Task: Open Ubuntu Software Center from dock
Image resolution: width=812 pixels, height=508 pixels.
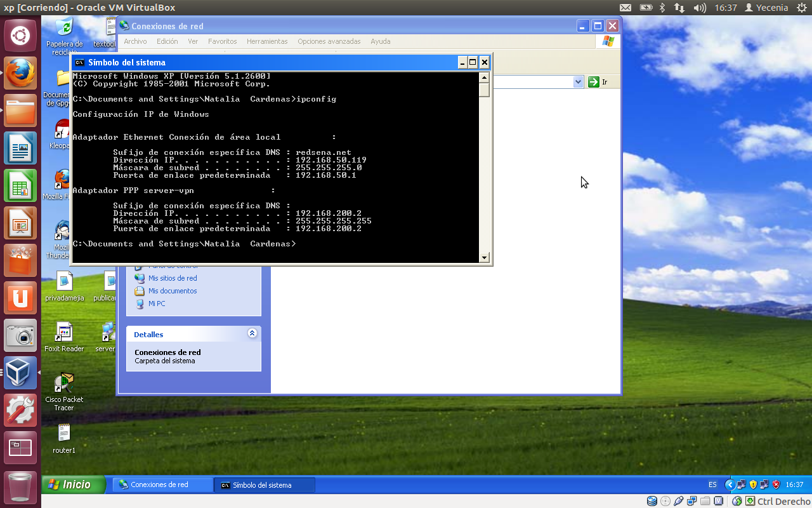Action: coord(20,260)
